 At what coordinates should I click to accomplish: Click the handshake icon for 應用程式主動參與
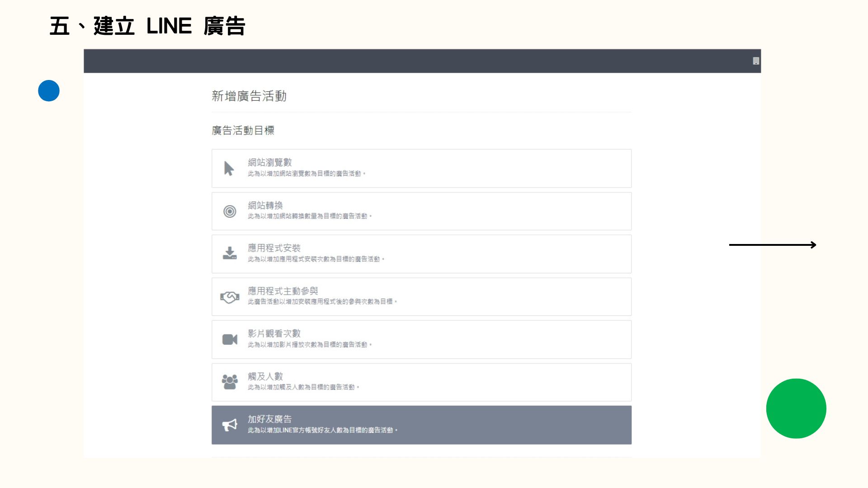230,297
